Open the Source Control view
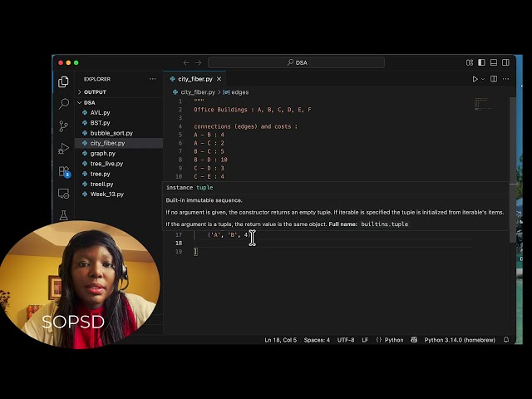532x399 pixels. (64, 126)
